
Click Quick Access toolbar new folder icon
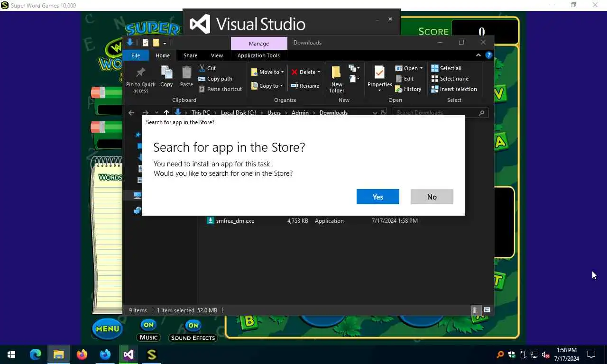pos(156,43)
